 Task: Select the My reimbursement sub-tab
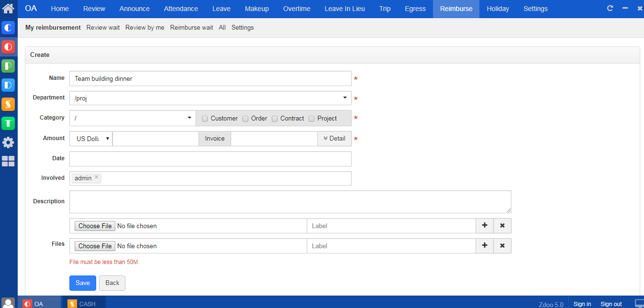tap(53, 28)
